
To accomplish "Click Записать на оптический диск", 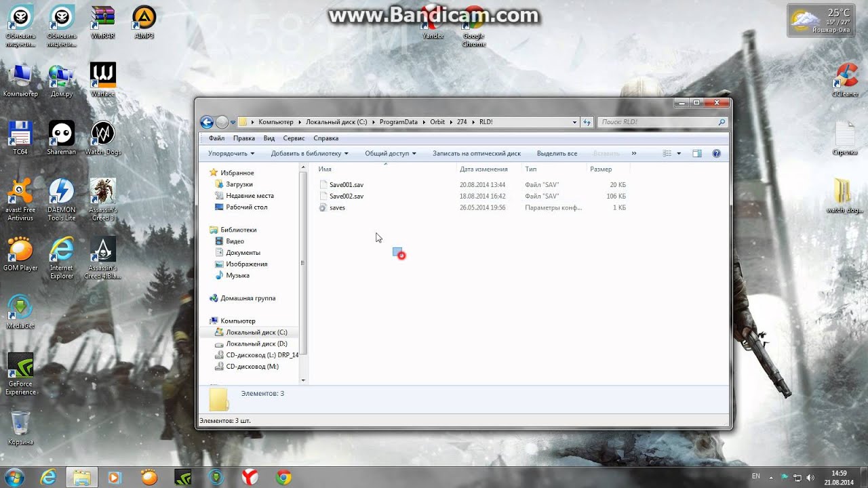I will [477, 154].
